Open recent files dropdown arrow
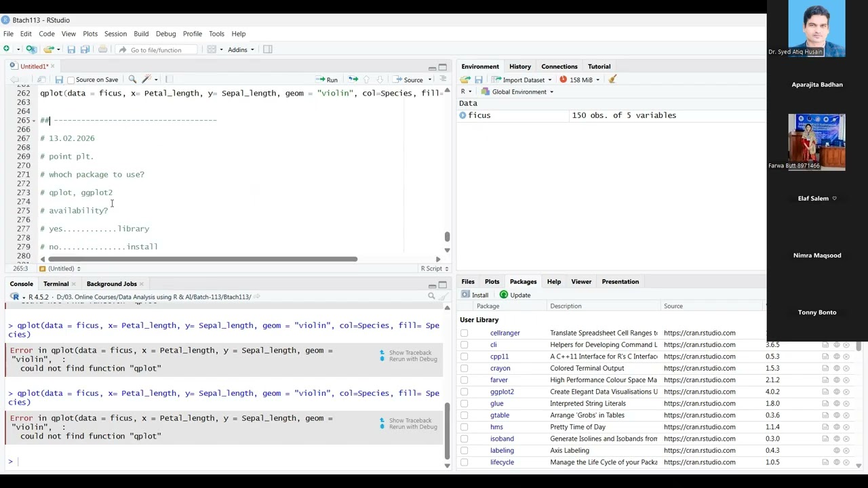 pos(59,49)
